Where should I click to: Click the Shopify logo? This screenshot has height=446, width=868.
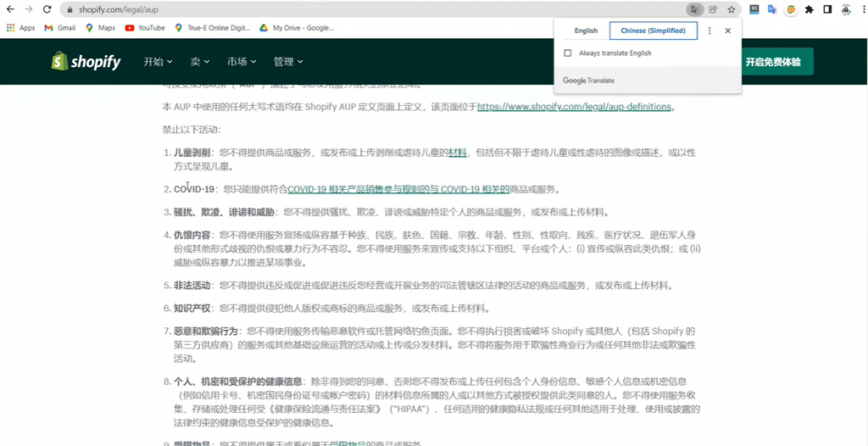click(86, 62)
